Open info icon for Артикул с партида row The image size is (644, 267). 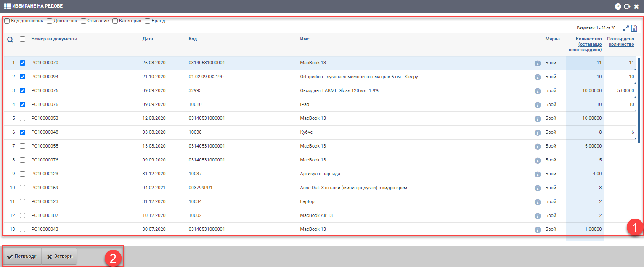tap(538, 174)
